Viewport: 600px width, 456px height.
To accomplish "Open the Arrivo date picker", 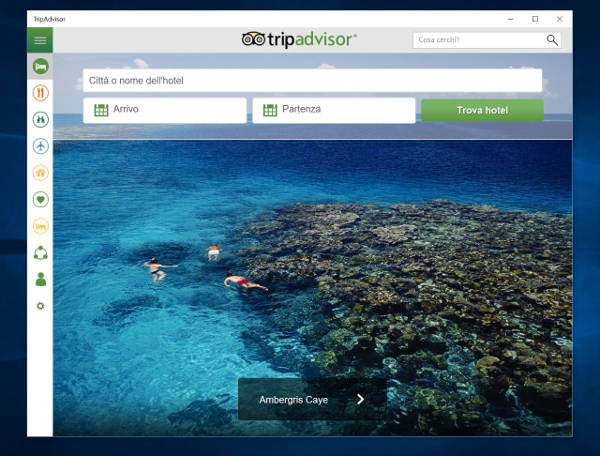I will (x=165, y=110).
